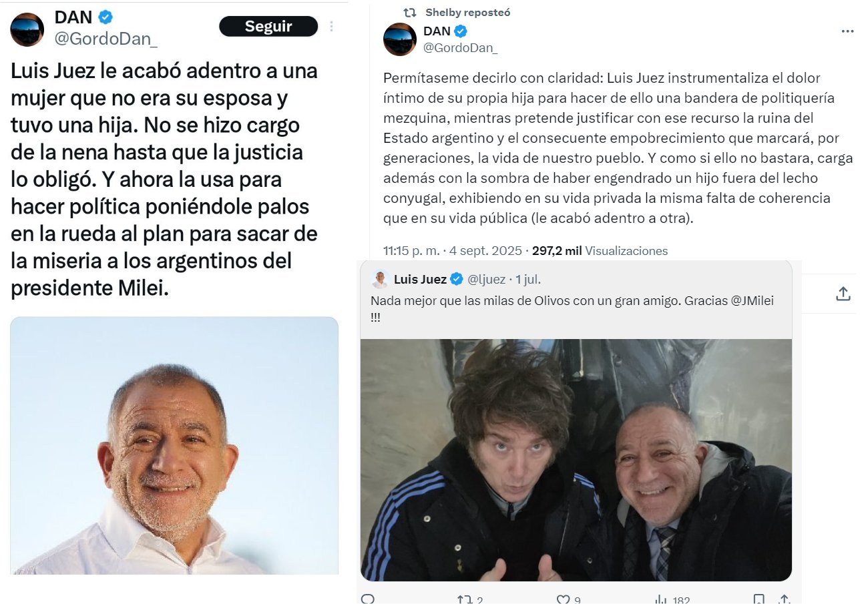The height and width of the screenshot is (604, 868).
Task: Open the vertical three-dot menu beside Seguir
Action: (x=332, y=27)
